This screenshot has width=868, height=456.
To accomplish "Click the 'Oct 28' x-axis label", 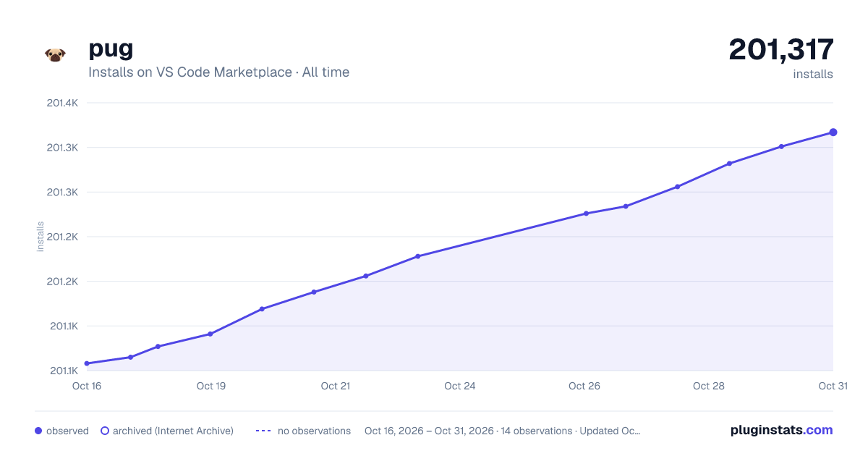I will [x=709, y=386].
